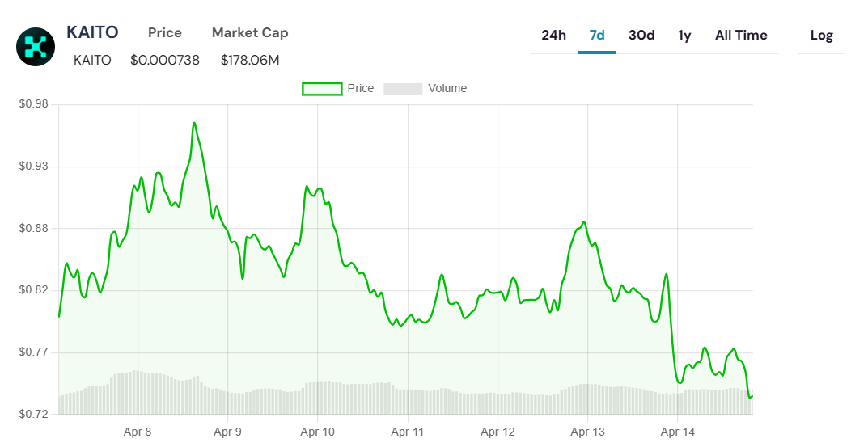Select the Price chart tab
The width and height of the screenshot is (868, 447).
click(165, 32)
